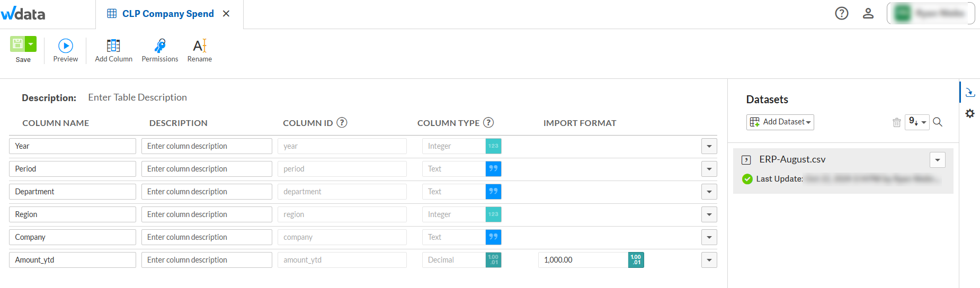The image size is (980, 288).
Task: Switch to the CLP Company Spend tab
Action: [x=168, y=14]
